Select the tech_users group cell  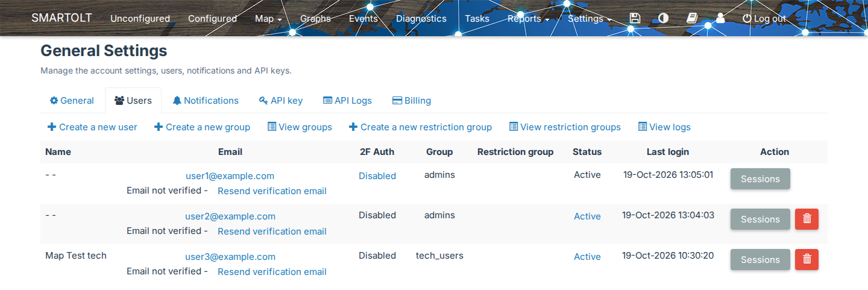(439, 256)
